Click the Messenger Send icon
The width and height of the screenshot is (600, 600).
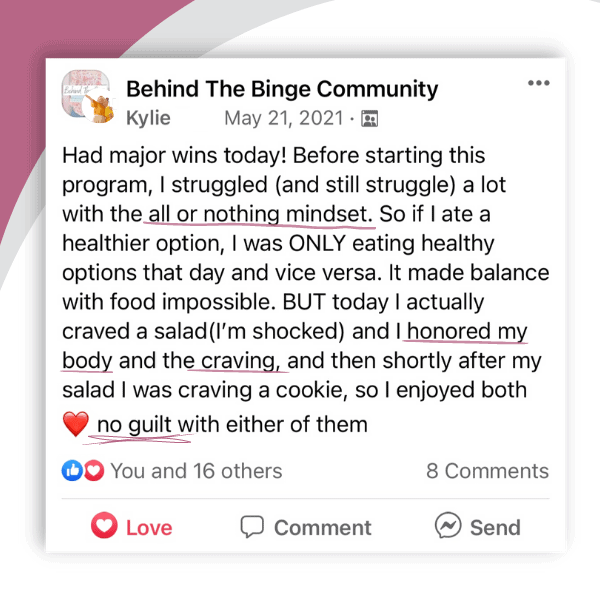[x=447, y=526]
